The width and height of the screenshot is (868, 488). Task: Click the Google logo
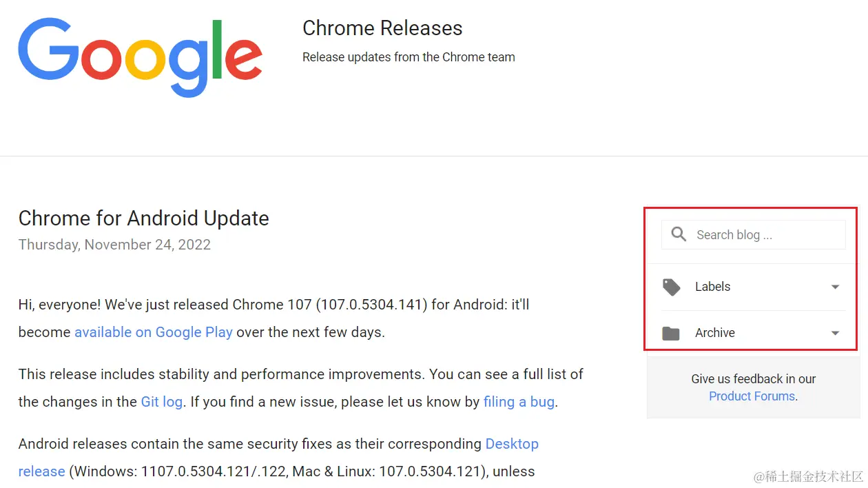(x=140, y=57)
